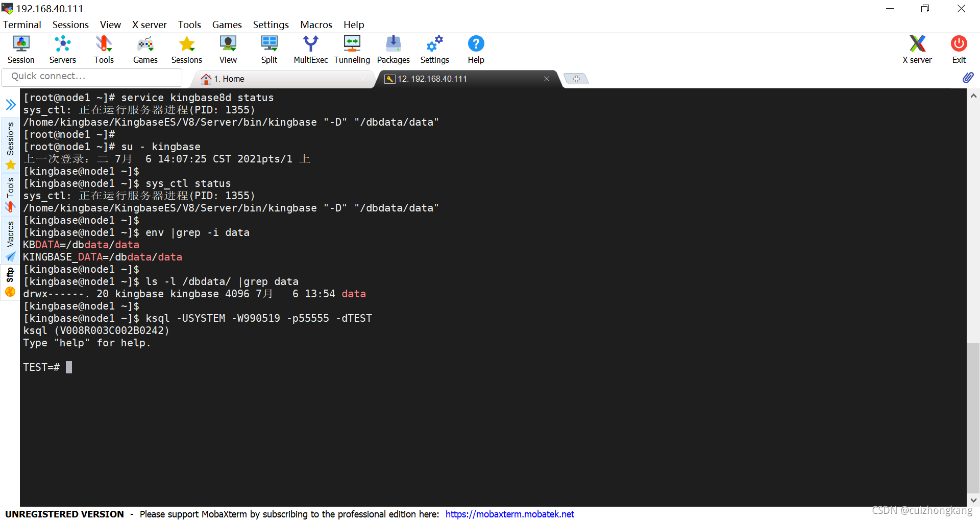Image resolution: width=980 pixels, height=521 pixels.
Task: Minimize the MobaXterm window
Action: (x=890, y=9)
